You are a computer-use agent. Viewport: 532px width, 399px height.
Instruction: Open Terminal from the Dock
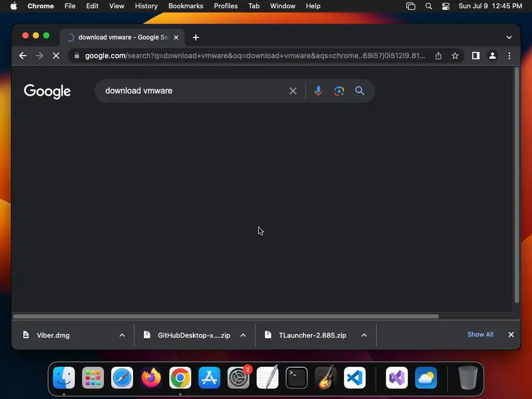point(297,378)
